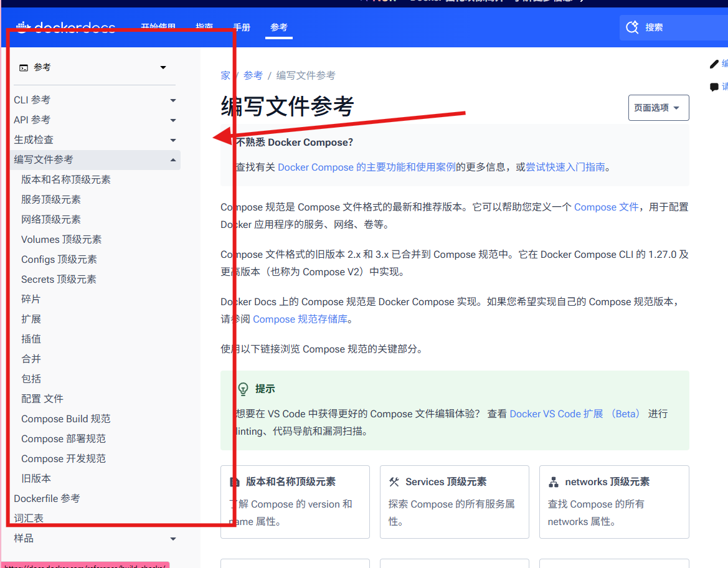Click the search magnifier icon

tap(632, 27)
